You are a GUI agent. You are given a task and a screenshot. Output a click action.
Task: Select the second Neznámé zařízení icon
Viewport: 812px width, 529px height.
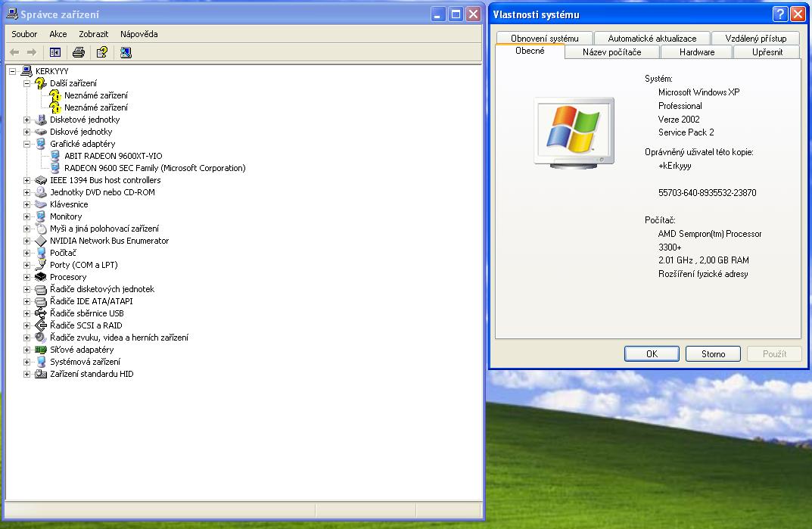55,107
